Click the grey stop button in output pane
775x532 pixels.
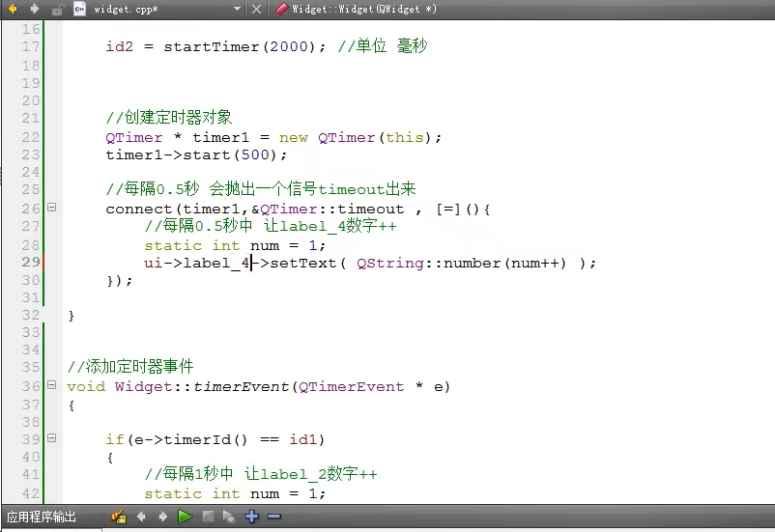208,517
